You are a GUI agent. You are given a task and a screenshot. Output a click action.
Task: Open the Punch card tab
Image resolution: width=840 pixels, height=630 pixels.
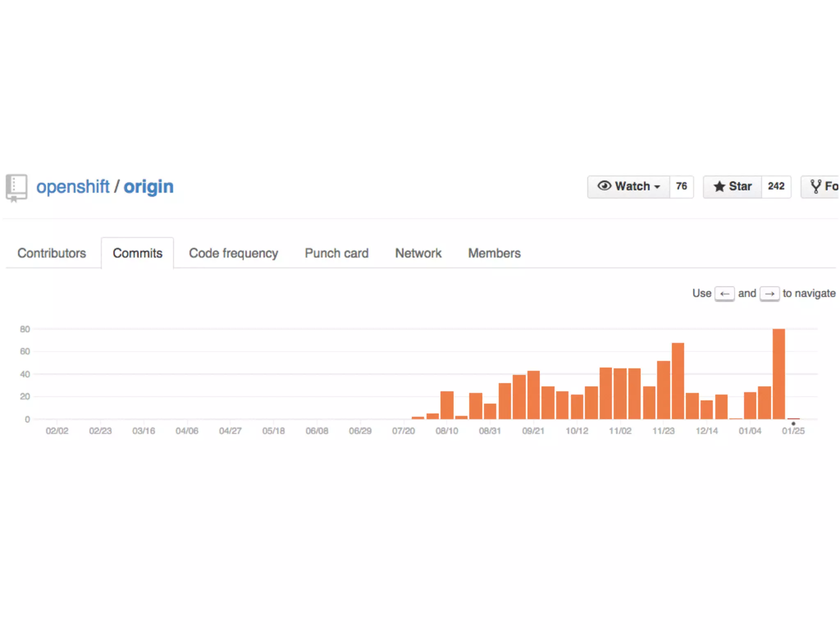[x=336, y=253]
